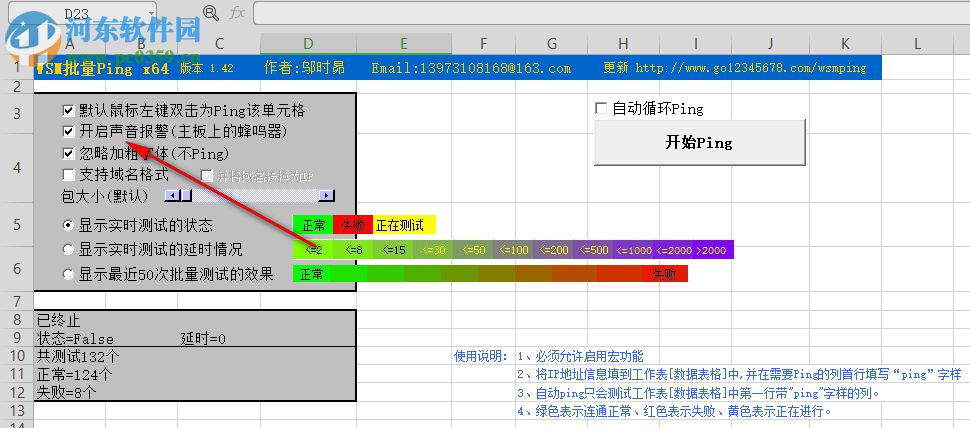Viewport: 970px width, 428px height.
Task: Click the 包大小(默认) label
Action: 105,196
